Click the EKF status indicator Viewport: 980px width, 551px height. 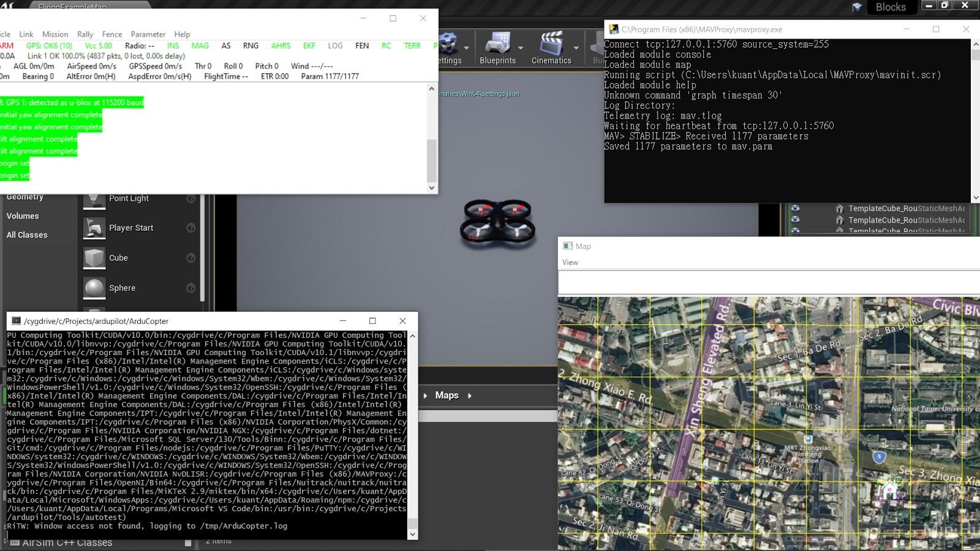coord(309,45)
